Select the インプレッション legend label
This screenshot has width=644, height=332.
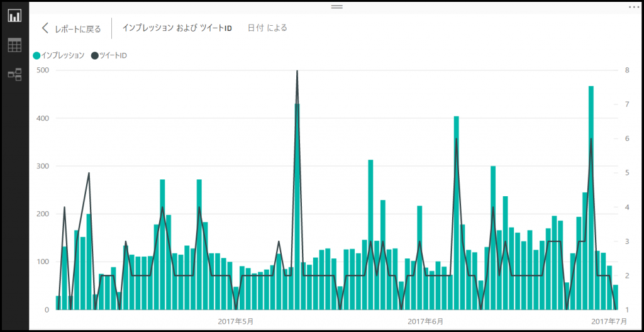tap(62, 55)
